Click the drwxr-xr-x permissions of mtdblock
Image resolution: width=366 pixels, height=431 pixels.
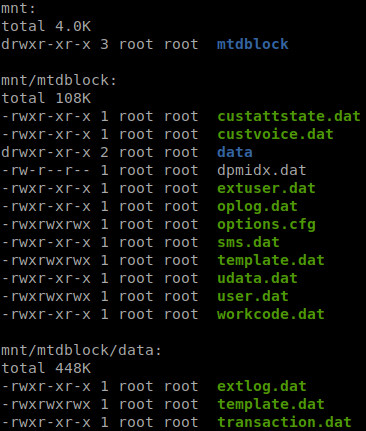pyautogui.click(x=46, y=44)
